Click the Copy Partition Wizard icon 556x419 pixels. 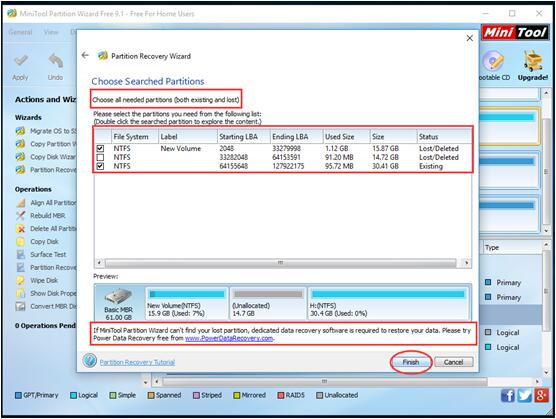20,144
